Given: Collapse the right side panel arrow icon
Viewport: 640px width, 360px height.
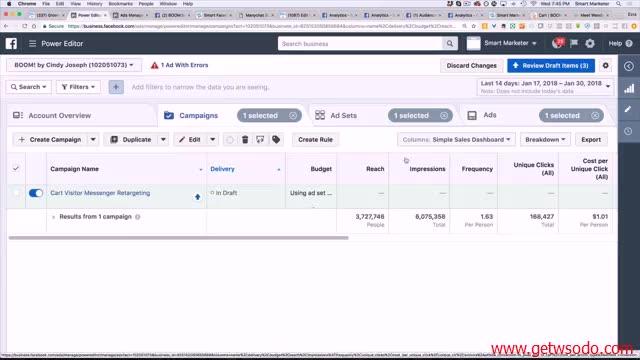Looking at the screenshot, I should 629,66.
